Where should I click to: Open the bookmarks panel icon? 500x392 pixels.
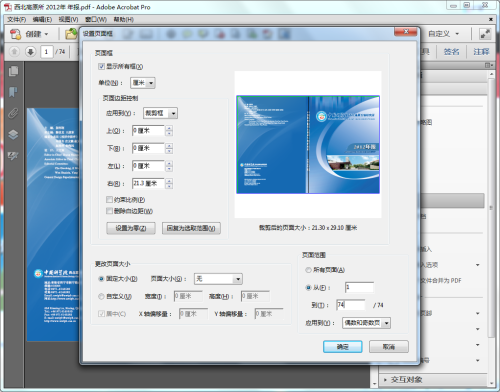(x=13, y=92)
